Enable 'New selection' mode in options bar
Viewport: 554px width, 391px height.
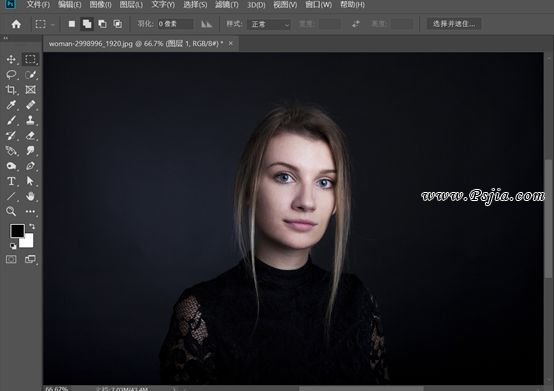(x=72, y=24)
